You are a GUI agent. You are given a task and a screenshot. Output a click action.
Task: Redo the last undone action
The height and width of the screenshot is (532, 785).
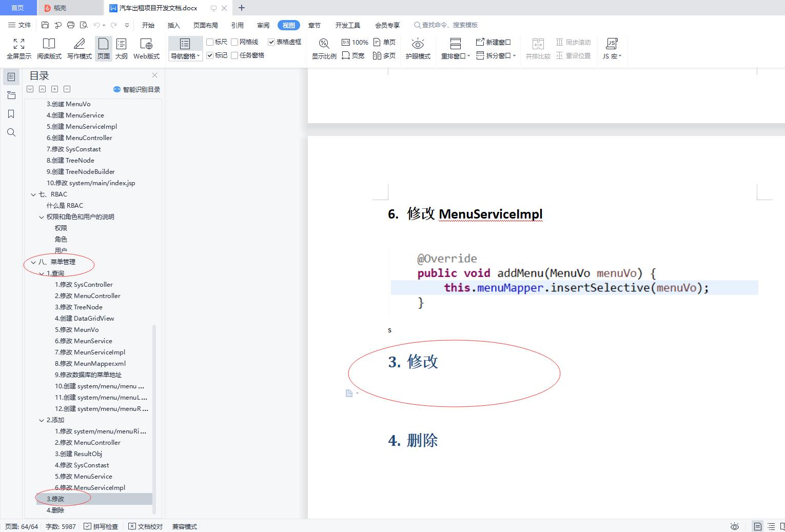pyautogui.click(x=113, y=25)
